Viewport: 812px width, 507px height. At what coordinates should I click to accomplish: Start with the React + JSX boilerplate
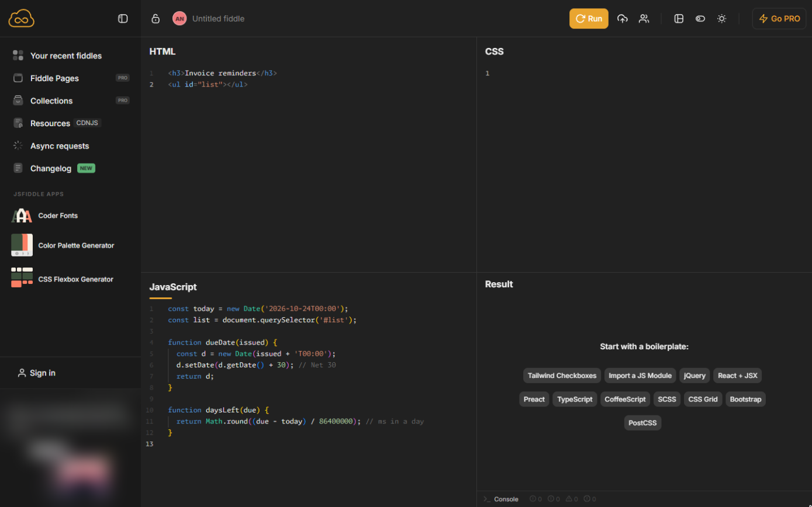point(737,376)
